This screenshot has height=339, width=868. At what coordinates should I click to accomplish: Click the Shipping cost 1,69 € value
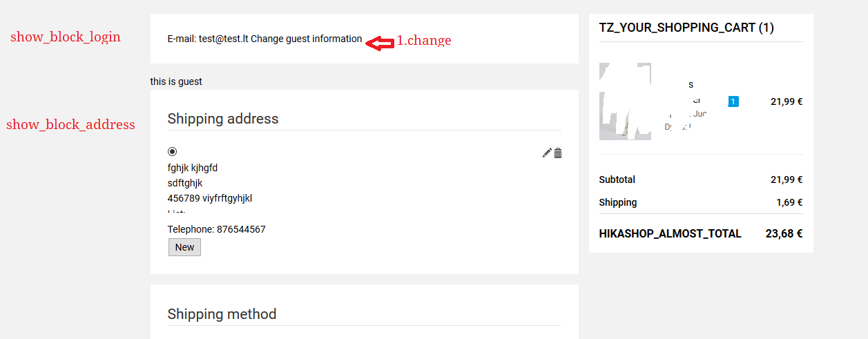(x=789, y=202)
